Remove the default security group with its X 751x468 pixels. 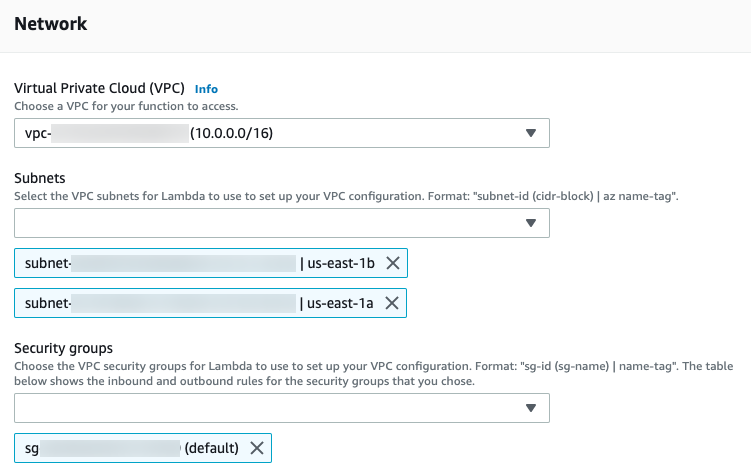(x=257, y=448)
